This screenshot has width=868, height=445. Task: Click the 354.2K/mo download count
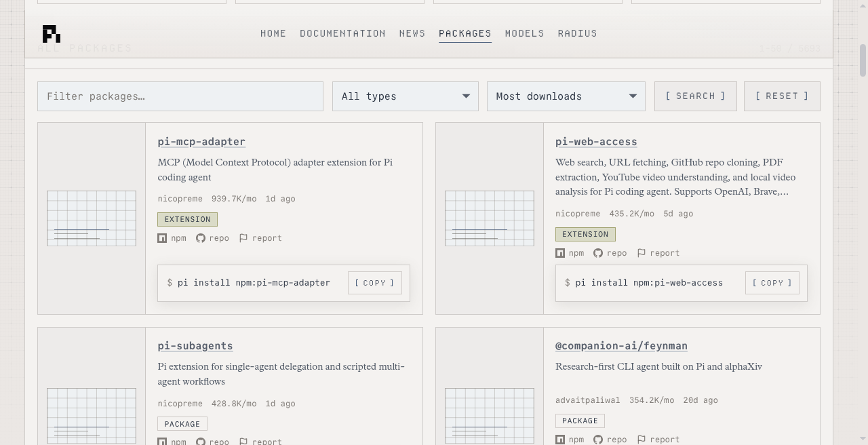point(652,400)
